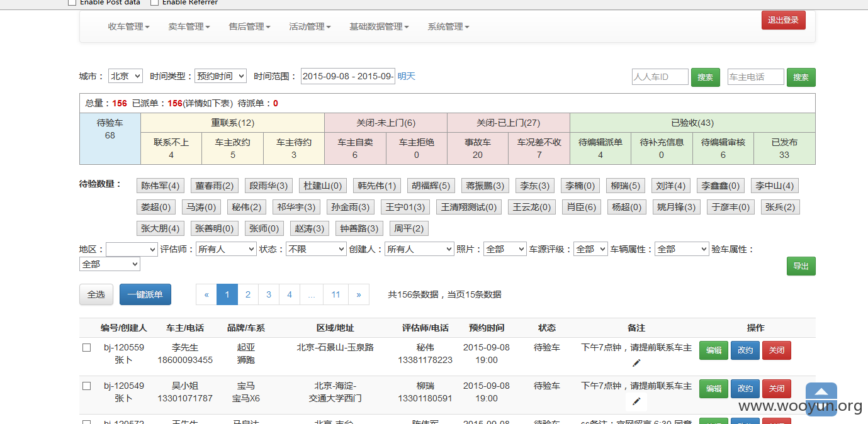The image size is (868, 424).
Task: Open the 车源评级 dropdown
Action: coord(590,249)
